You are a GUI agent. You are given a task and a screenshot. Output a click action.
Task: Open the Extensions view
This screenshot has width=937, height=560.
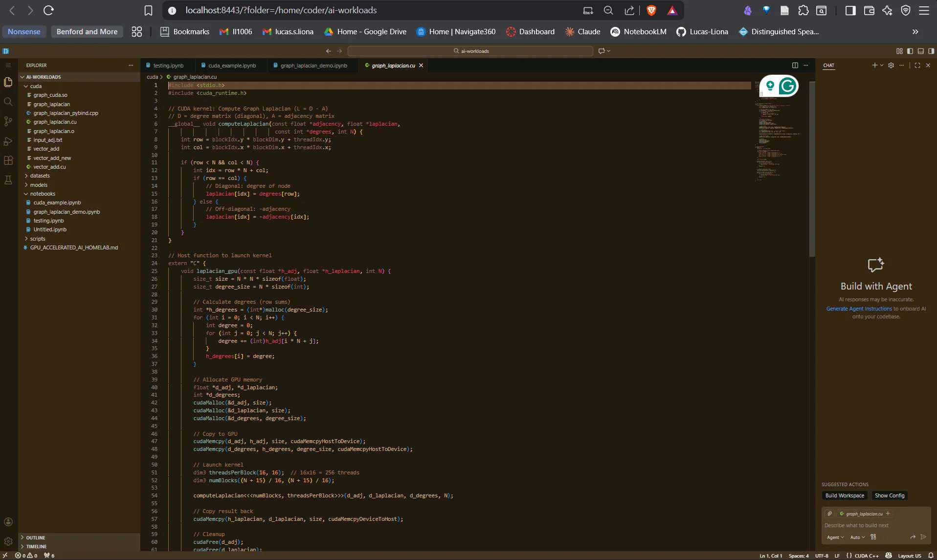click(x=8, y=160)
